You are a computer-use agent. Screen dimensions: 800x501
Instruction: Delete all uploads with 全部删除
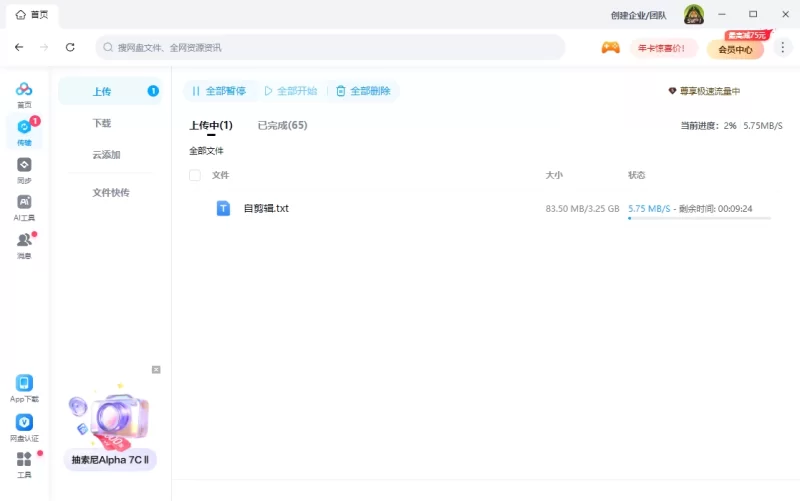[x=363, y=91]
